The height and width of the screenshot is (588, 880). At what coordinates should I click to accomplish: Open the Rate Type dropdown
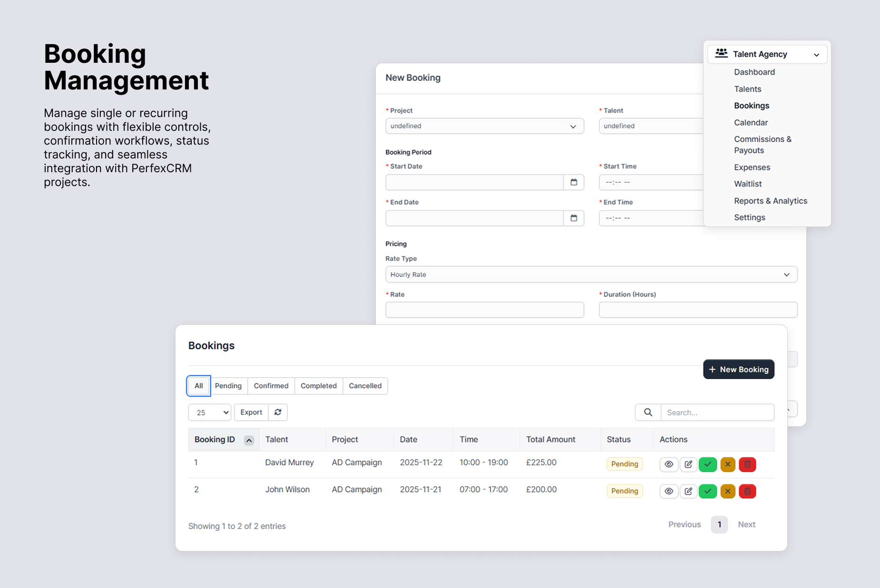click(591, 274)
